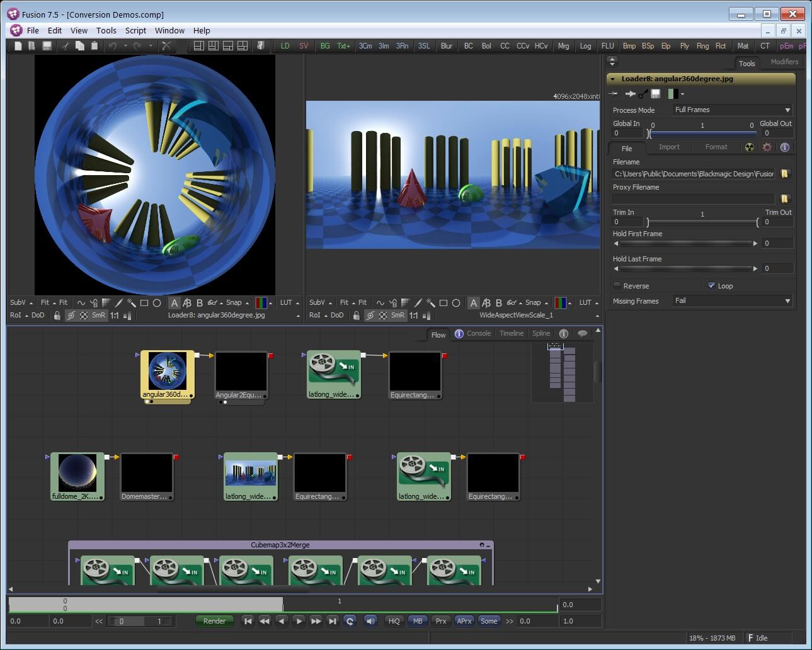Click the Hold First Frame slider

685,243
